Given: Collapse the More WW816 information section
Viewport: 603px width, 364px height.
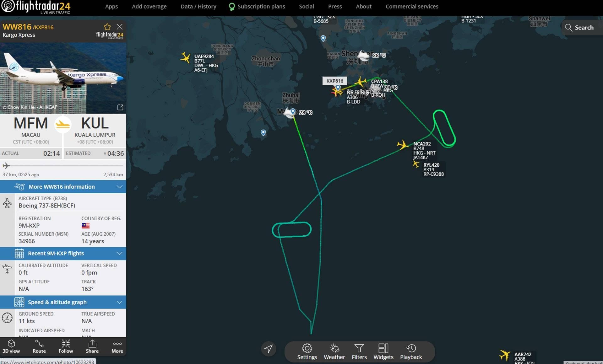Looking at the screenshot, I should tap(119, 186).
